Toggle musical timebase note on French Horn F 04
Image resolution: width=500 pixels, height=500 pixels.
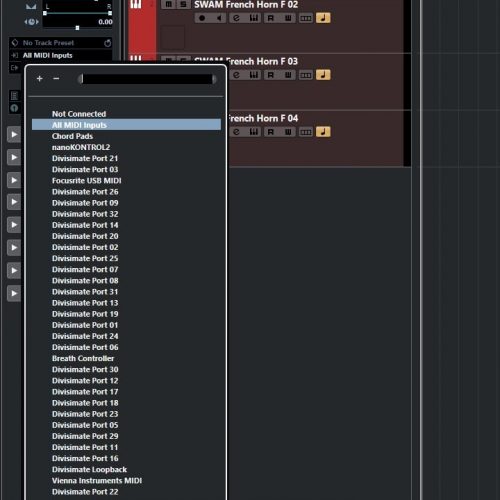pos(323,132)
